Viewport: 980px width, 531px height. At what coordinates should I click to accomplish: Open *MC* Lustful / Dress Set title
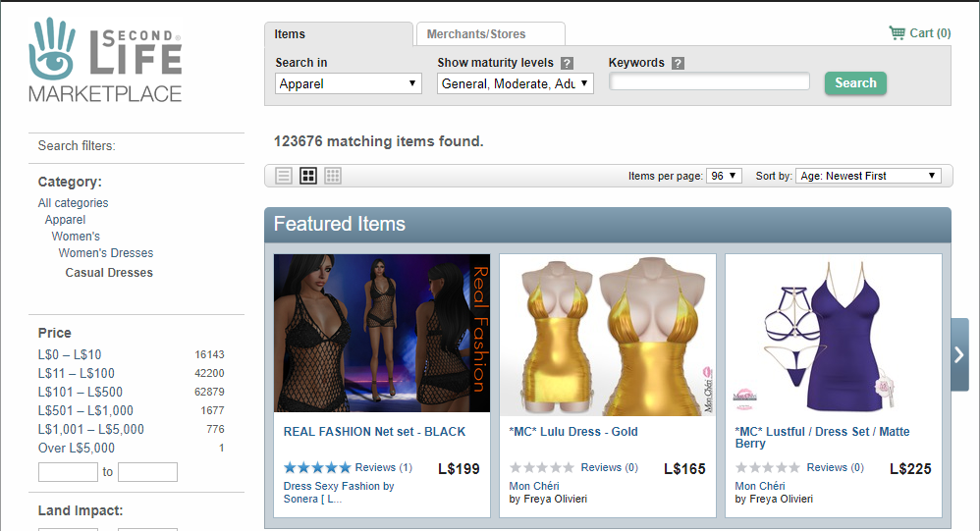823,438
